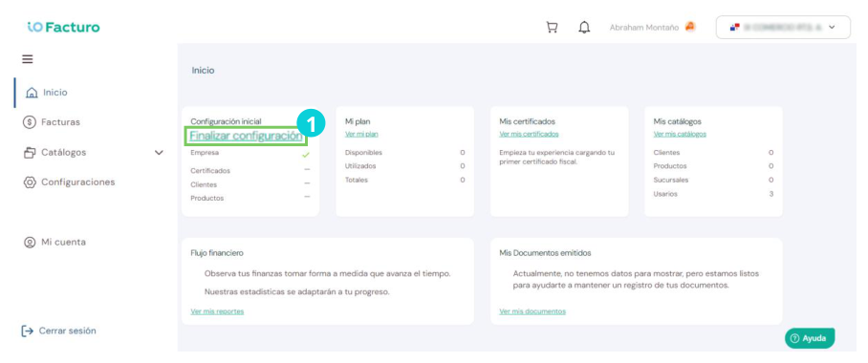Click the Productos row in Configuración inicial

250,198
